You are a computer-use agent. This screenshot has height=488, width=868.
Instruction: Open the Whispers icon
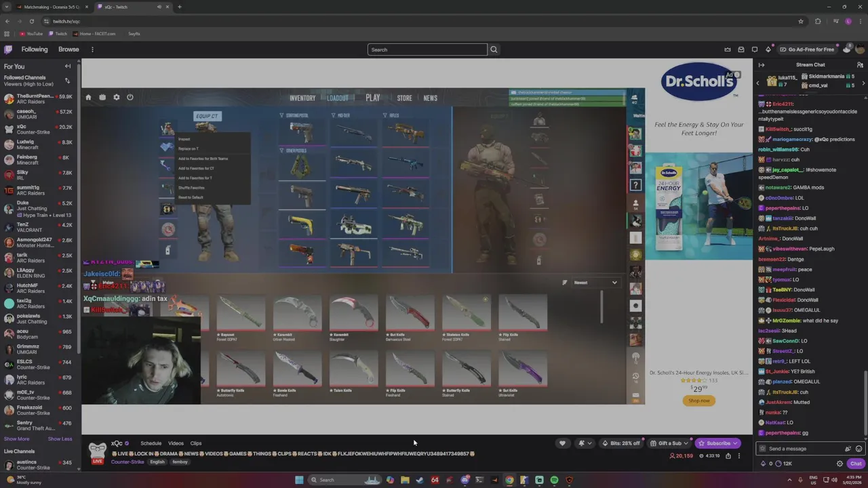755,49
